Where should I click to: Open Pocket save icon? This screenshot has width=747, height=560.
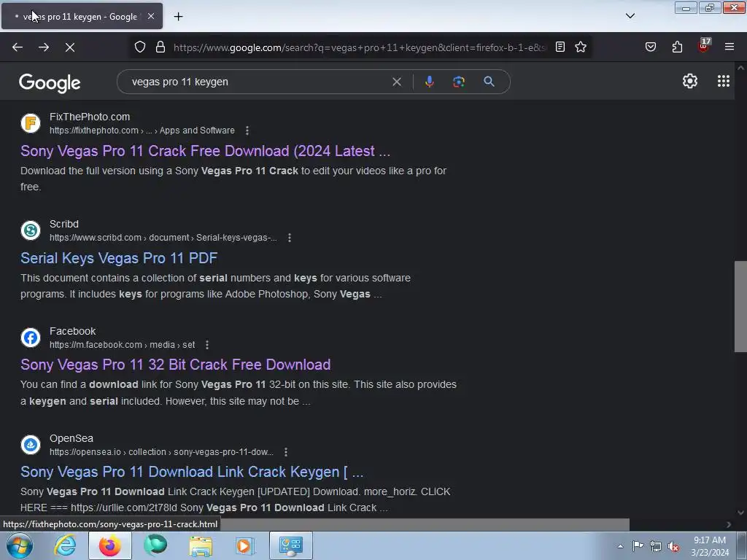pyautogui.click(x=651, y=47)
